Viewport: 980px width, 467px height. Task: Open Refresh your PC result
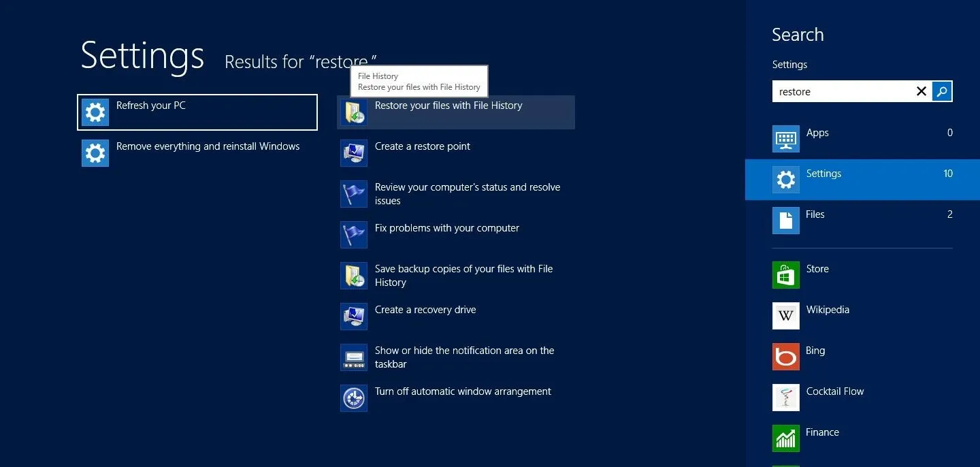click(197, 112)
